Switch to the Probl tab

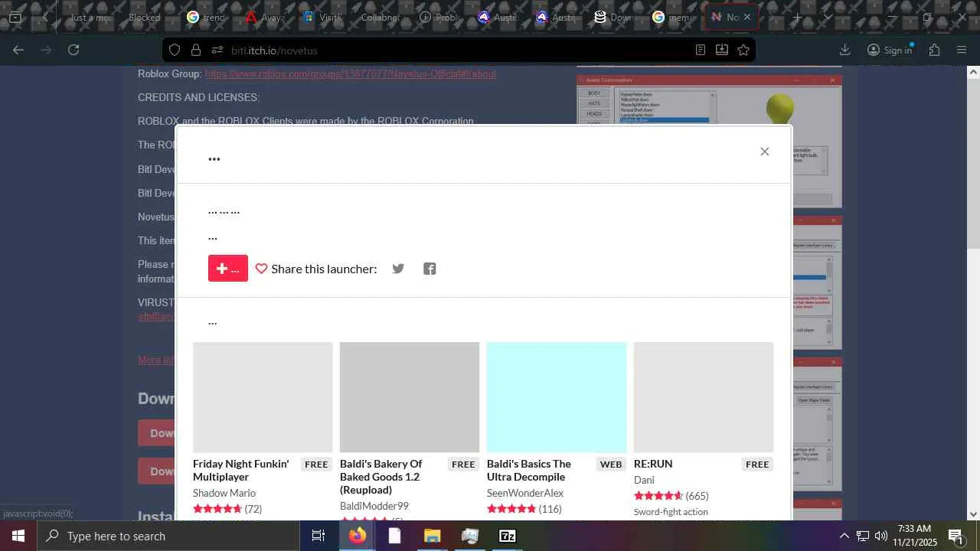[x=439, y=17]
